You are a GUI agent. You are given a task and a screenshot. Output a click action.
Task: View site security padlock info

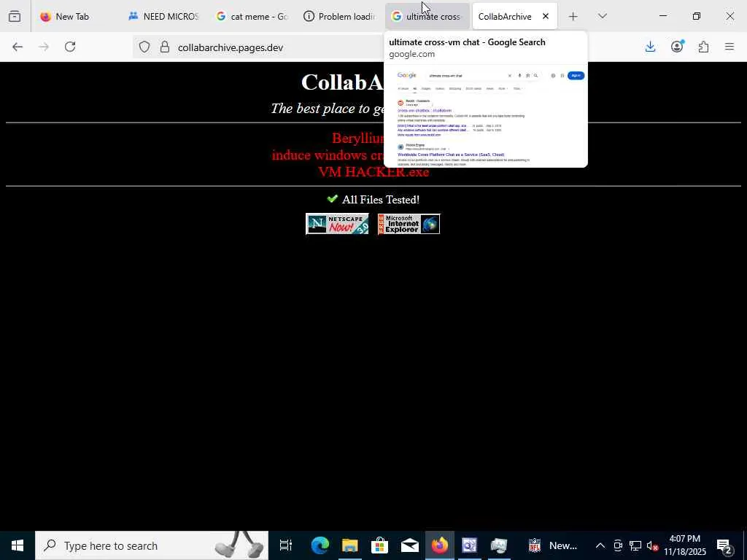[x=165, y=47]
